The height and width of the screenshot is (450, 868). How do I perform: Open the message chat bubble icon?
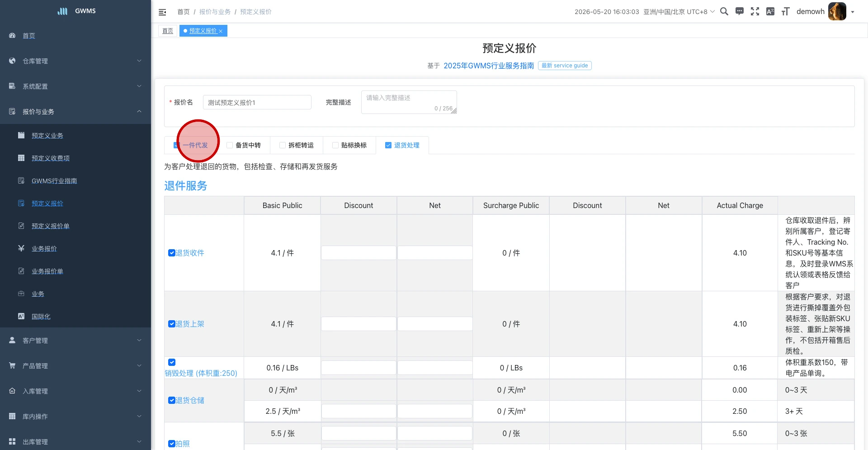click(x=740, y=11)
